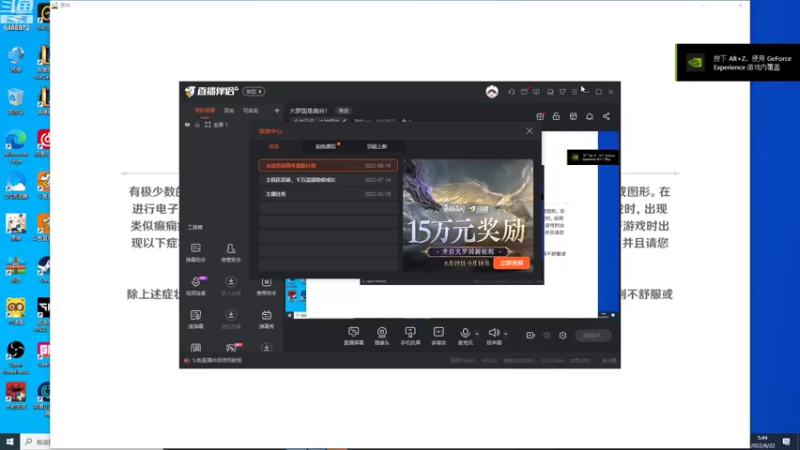
Task: Click the GeForce Experience overlay notification
Action: click(x=738, y=62)
